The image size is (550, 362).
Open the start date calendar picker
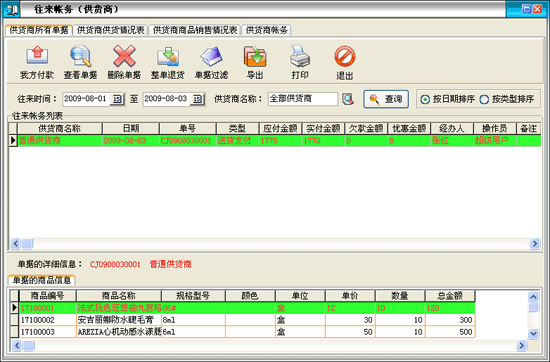click(117, 99)
